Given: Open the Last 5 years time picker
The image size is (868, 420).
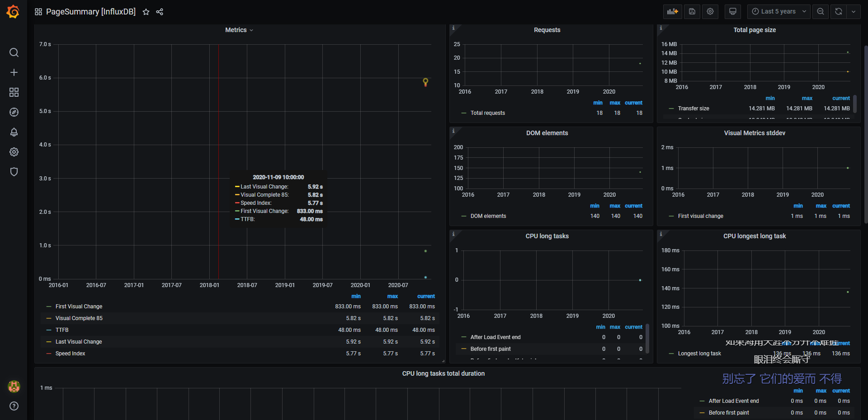Looking at the screenshot, I should pyautogui.click(x=779, y=12).
